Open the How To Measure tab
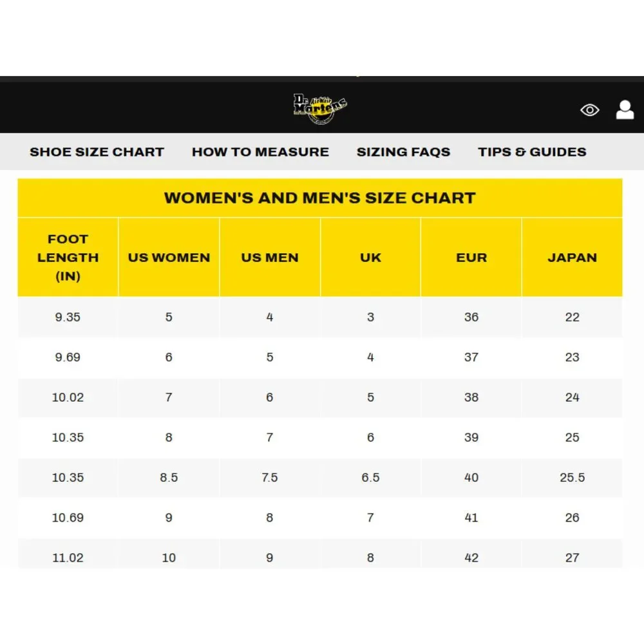The height and width of the screenshot is (644, 644). pyautogui.click(x=260, y=152)
